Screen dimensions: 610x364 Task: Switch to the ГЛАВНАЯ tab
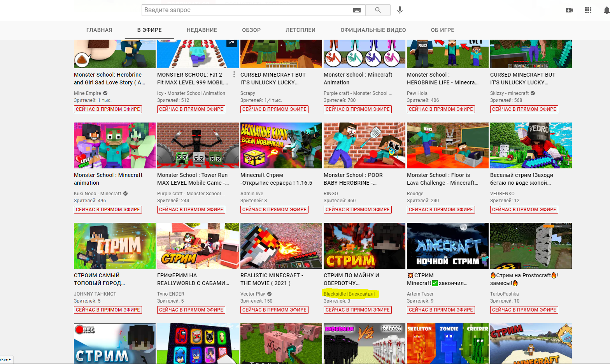coord(99,30)
